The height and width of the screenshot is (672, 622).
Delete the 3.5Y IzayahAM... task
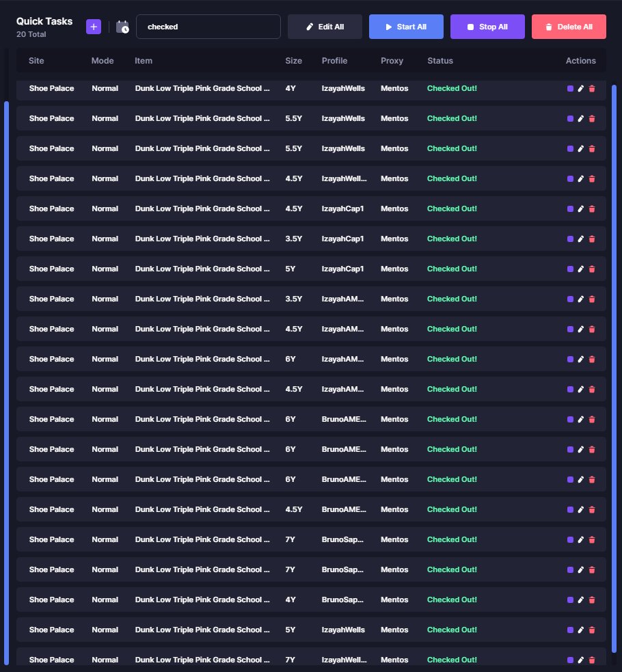tap(592, 299)
